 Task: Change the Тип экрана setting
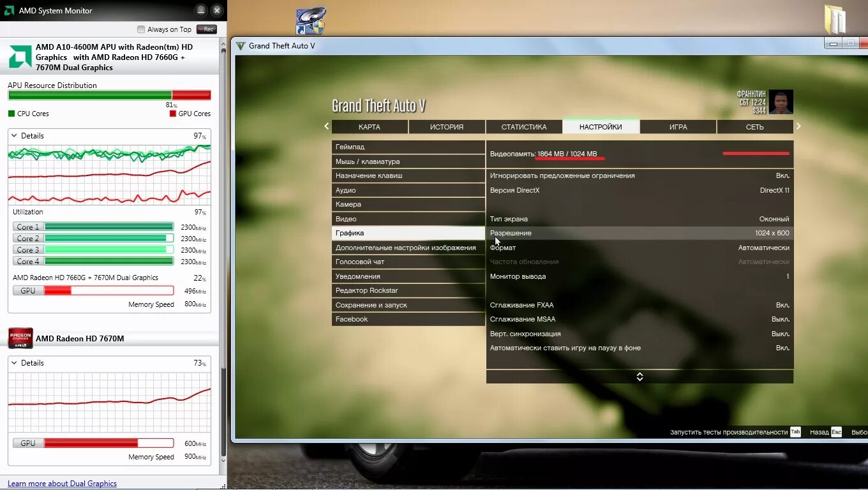640,219
